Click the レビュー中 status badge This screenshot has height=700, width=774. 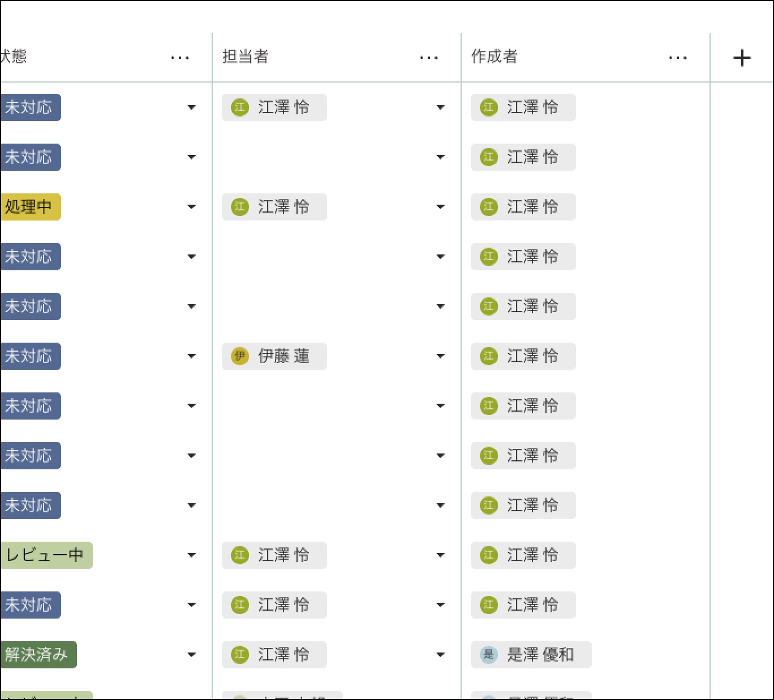tap(45, 555)
